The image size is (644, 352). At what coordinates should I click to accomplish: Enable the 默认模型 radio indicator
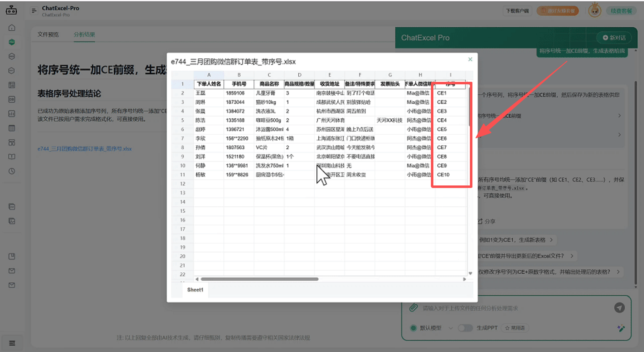point(413,328)
